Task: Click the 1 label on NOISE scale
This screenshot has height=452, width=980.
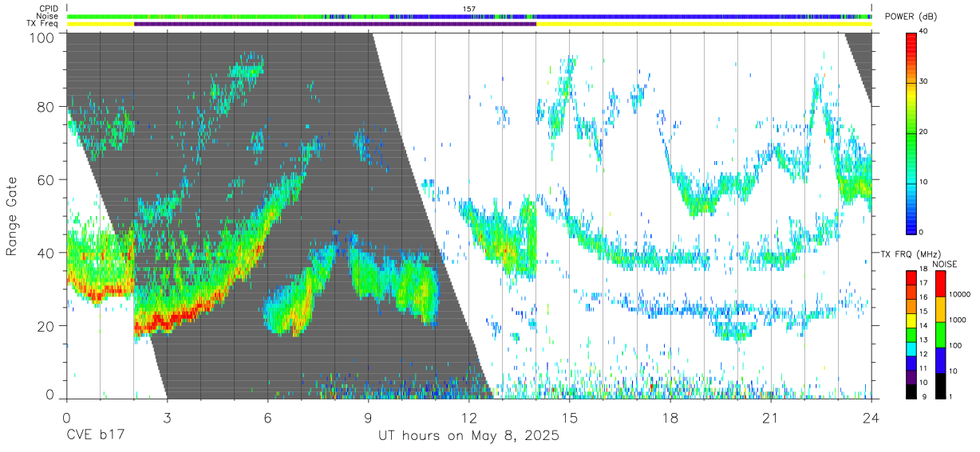Action: coord(950,397)
